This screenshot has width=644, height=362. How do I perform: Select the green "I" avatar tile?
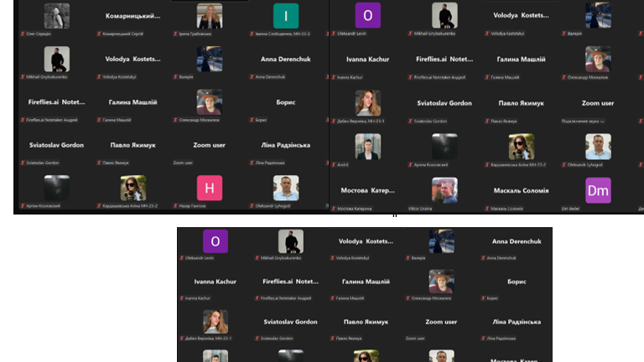pyautogui.click(x=285, y=15)
